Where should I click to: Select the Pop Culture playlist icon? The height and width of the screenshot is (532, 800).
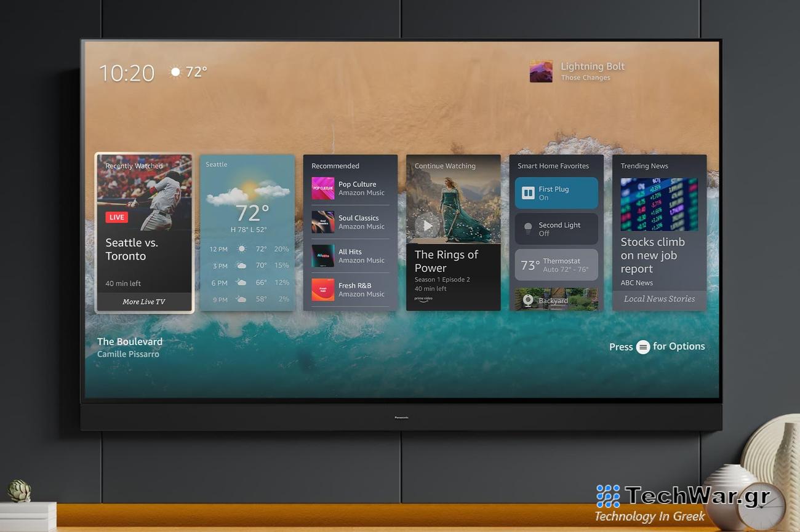(x=322, y=188)
